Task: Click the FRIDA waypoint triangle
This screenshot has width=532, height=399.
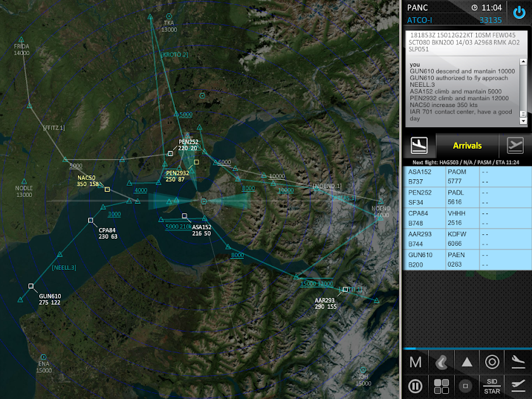Action: coord(21,40)
